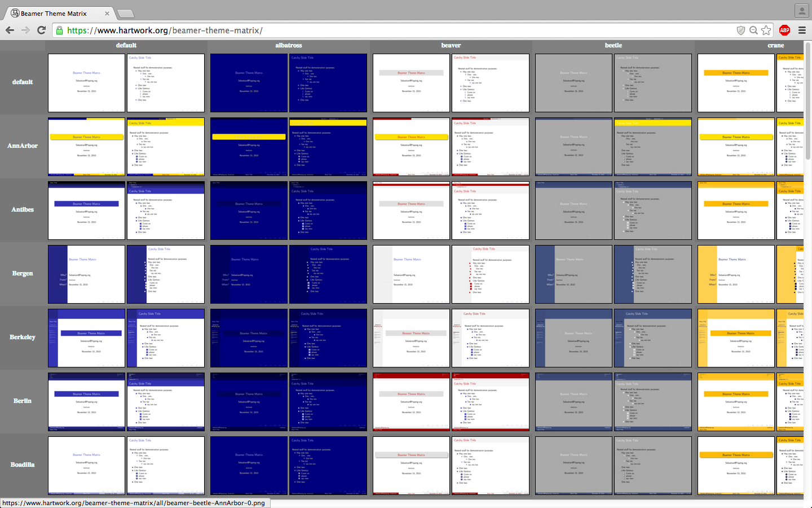Click the 'Berkeley' row label
Image resolution: width=812 pixels, height=508 pixels.
click(23, 337)
